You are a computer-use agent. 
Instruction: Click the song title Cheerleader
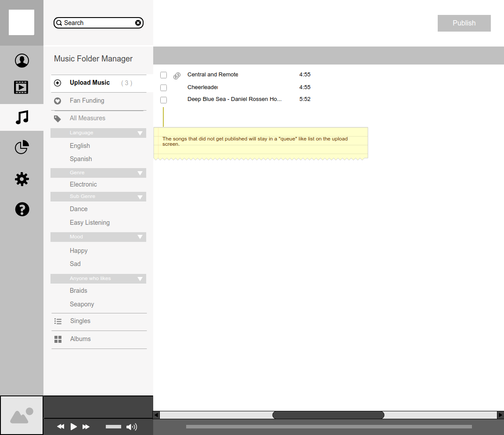(x=203, y=87)
